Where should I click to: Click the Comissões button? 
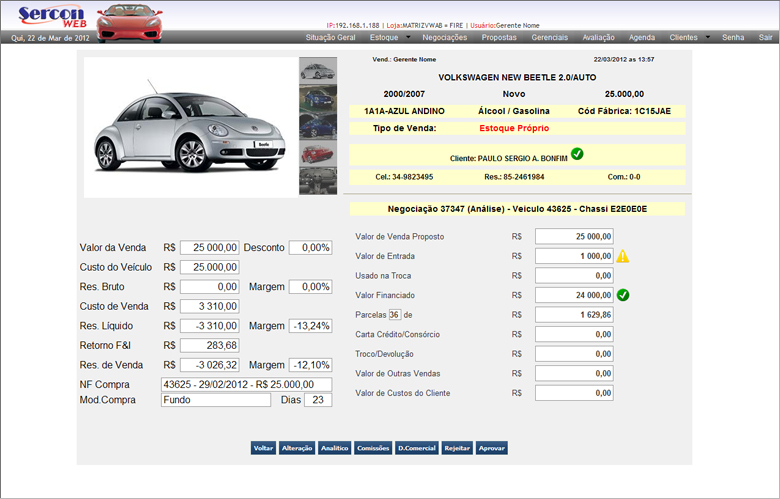point(373,448)
